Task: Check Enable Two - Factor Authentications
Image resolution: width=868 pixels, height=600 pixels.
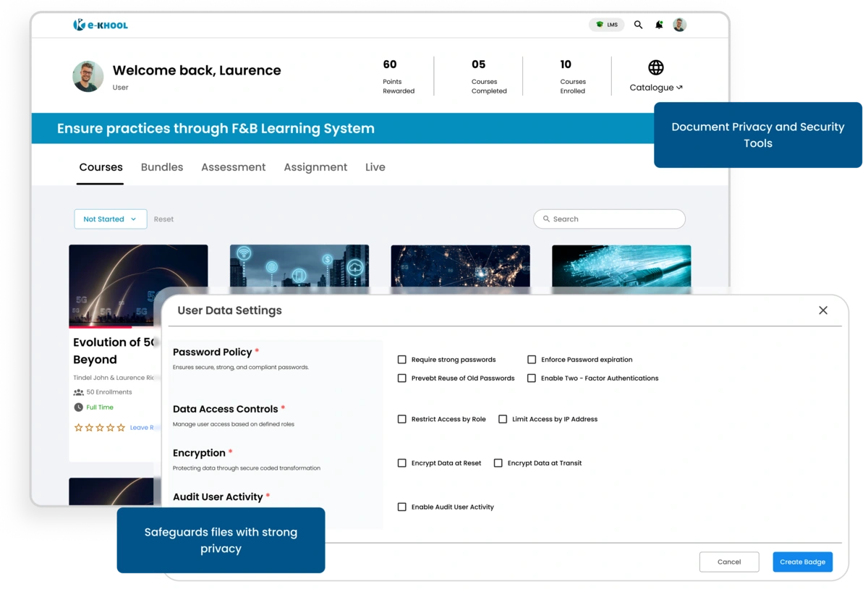Action: [x=532, y=378]
